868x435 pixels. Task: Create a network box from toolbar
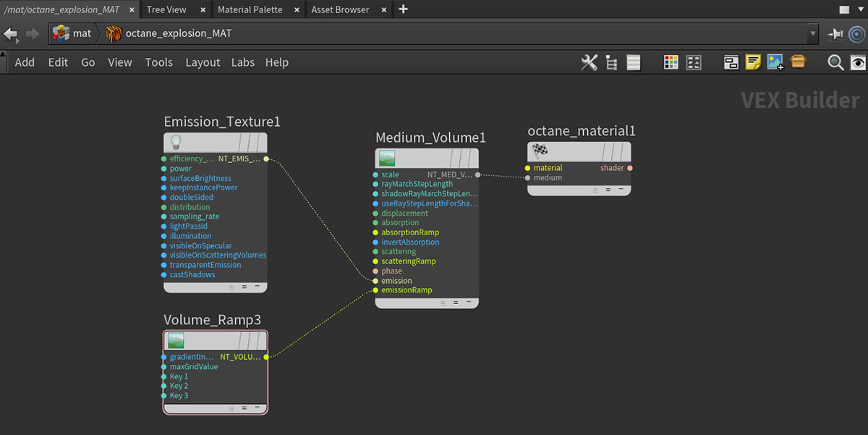coord(731,63)
